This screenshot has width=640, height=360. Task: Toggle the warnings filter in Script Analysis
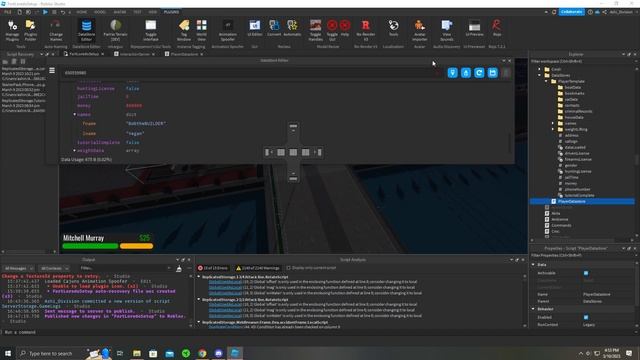click(258, 268)
